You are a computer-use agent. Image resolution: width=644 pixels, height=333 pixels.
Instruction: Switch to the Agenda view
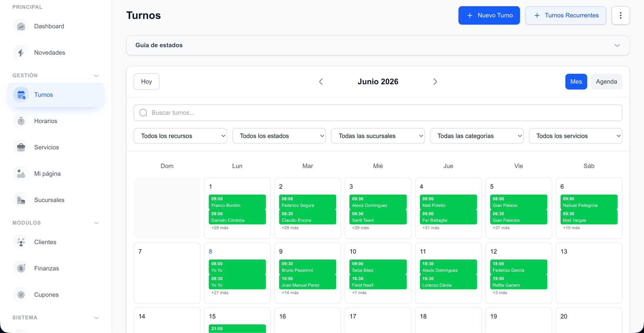(606, 82)
